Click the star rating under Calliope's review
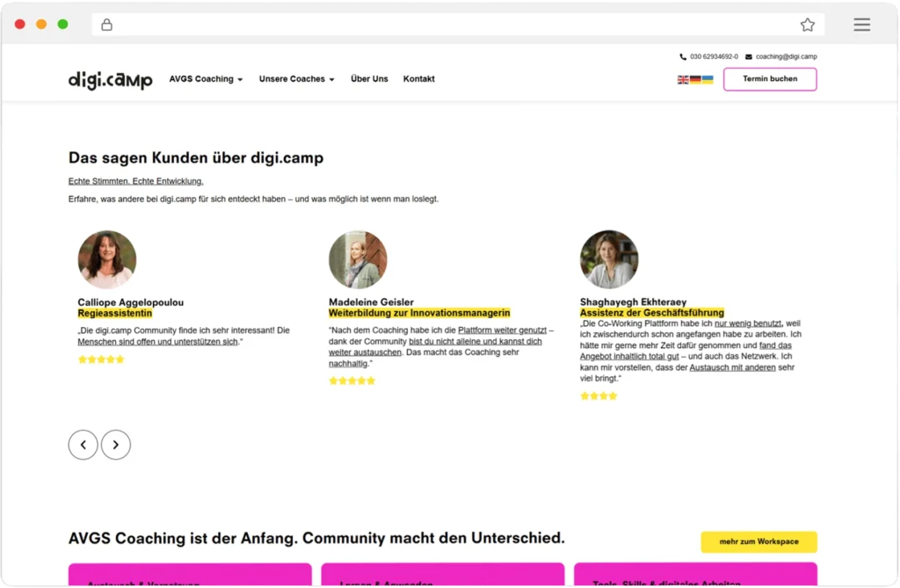 pos(101,359)
